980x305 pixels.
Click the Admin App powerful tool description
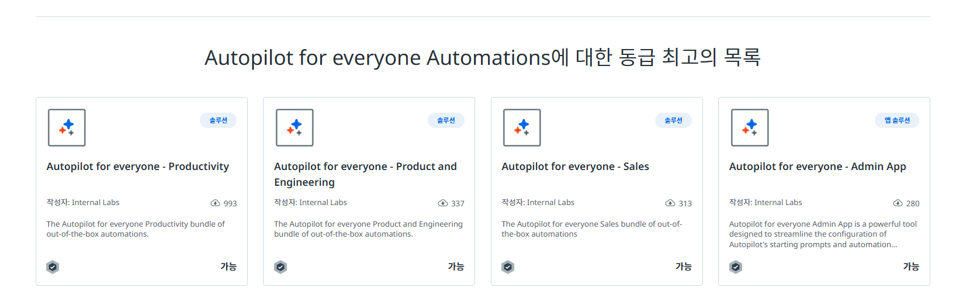(823, 234)
